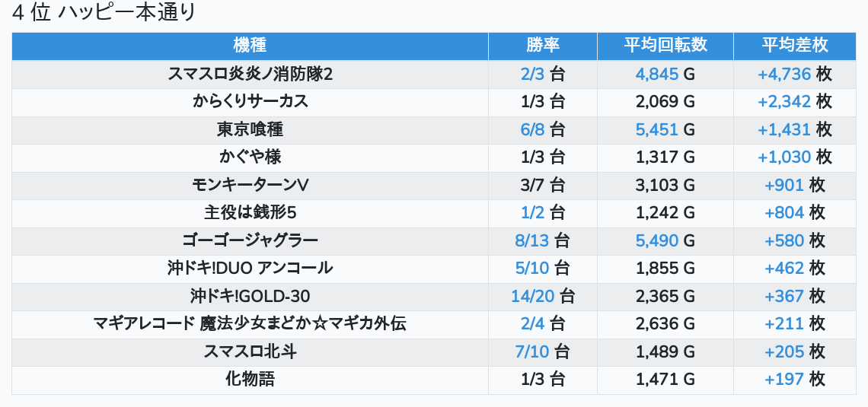Click the 5,490 average spins value
Viewport: 868px width, 407px height.
point(656,240)
